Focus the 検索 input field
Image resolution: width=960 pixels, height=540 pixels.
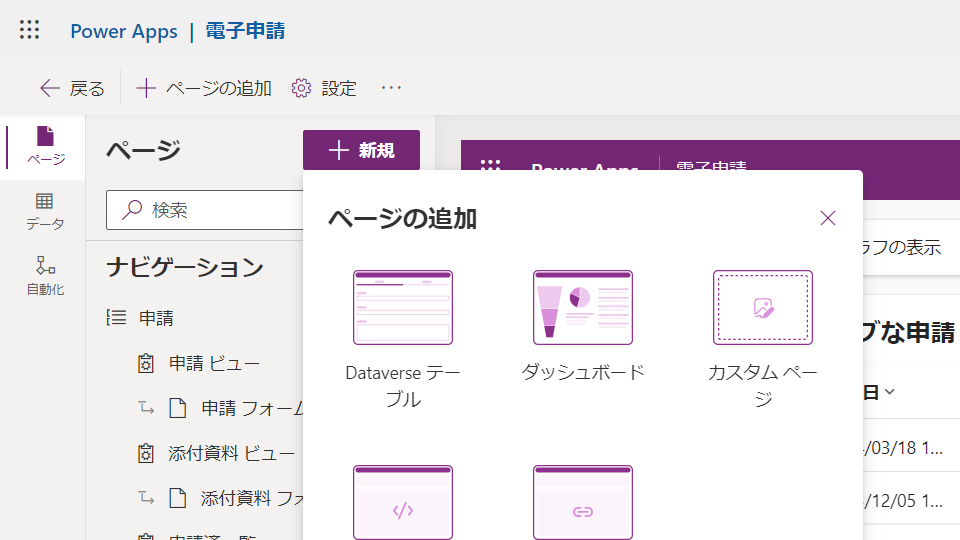[204, 210]
